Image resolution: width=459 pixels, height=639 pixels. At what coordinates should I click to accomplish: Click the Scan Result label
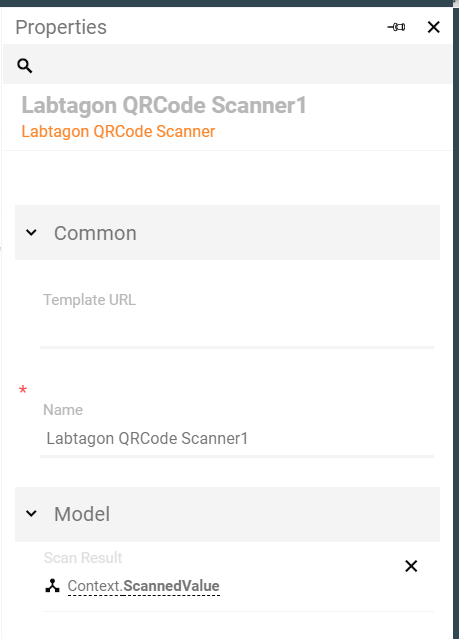tap(83, 558)
